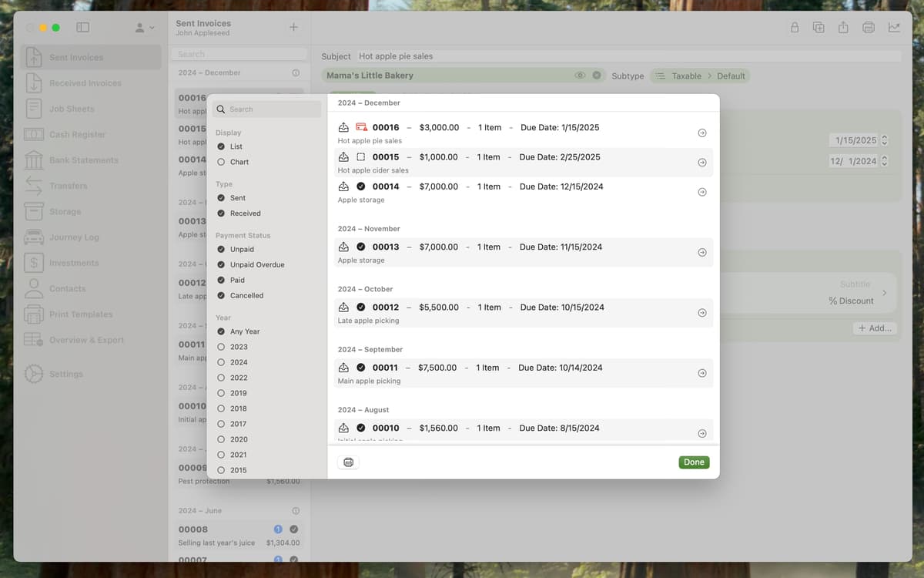Select the Chart display option
The width and height of the screenshot is (924, 578).
pyautogui.click(x=222, y=162)
